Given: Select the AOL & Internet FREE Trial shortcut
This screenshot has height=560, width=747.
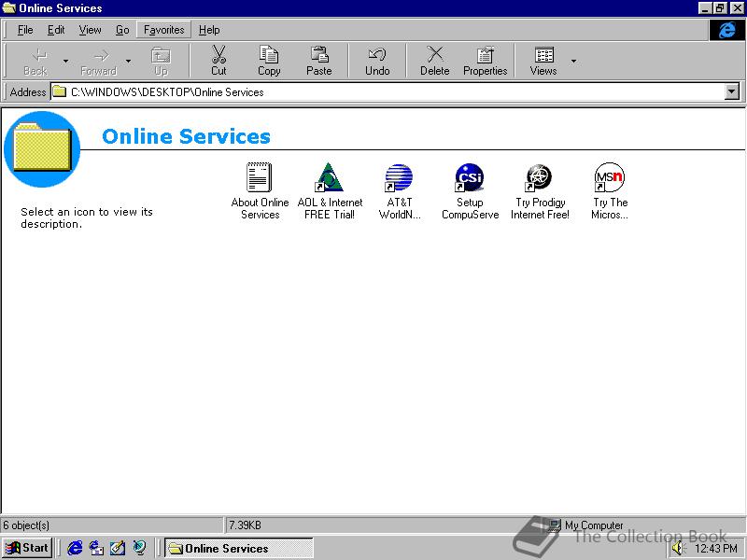Looking at the screenshot, I should (x=330, y=191).
